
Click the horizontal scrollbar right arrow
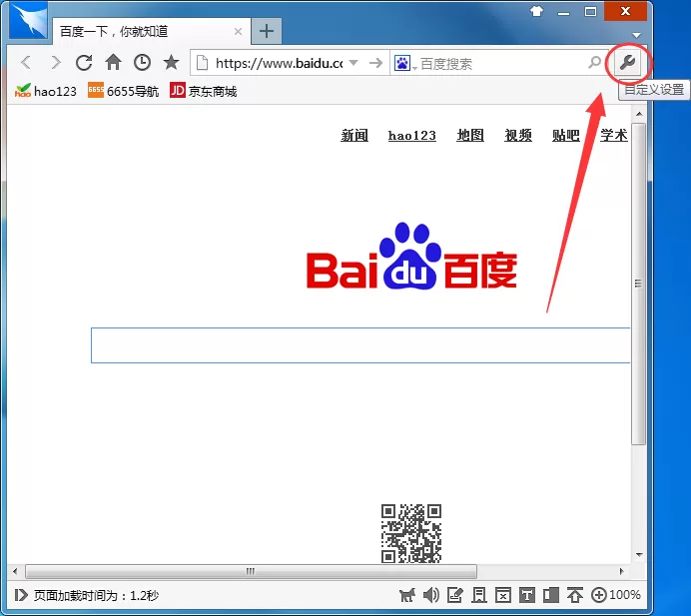(622, 571)
